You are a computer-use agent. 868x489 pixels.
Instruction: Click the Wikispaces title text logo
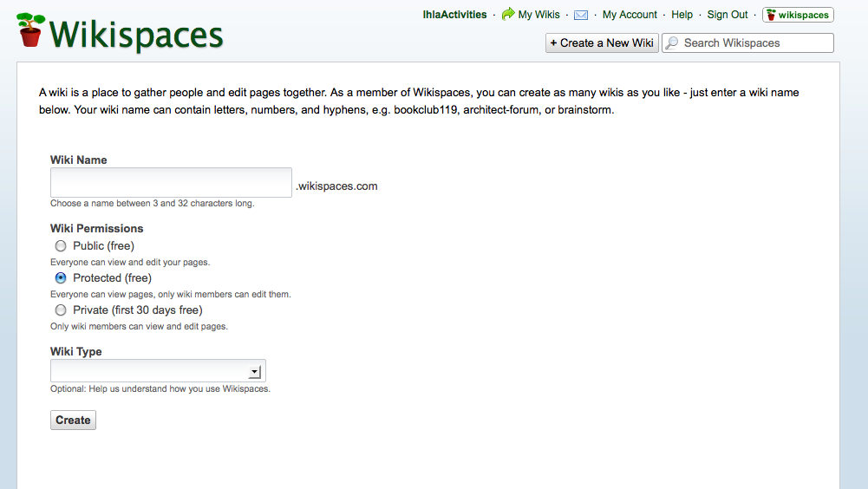click(x=136, y=35)
